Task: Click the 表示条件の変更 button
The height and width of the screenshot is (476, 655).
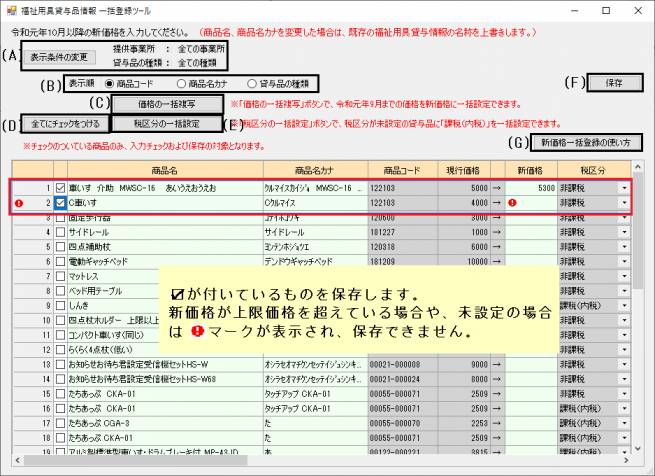Action: tap(63, 56)
